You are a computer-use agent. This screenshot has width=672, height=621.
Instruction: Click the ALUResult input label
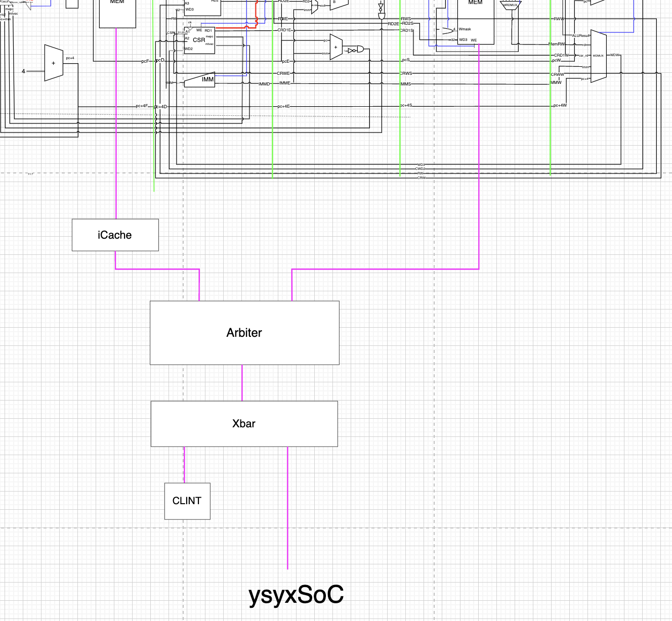coord(581,36)
